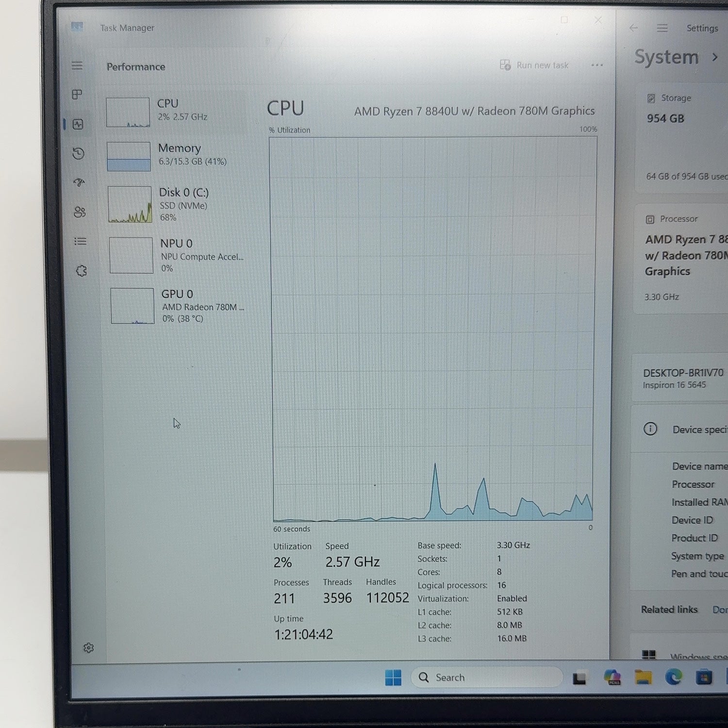Click the Installed RAM row in Settings
The width and height of the screenshot is (728, 728).
699,502
